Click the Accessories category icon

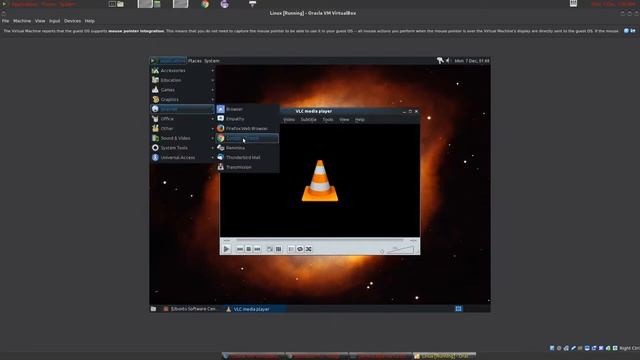pyautogui.click(x=155, y=70)
